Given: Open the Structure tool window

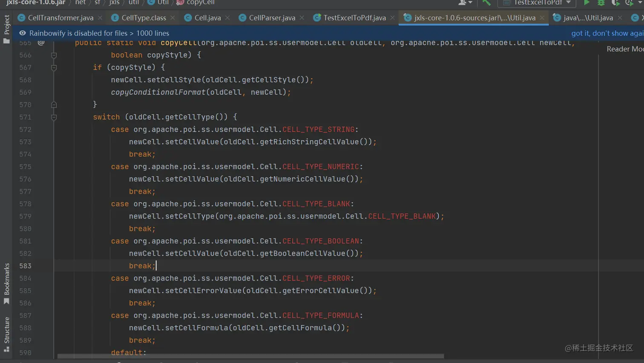Looking at the screenshot, I should (x=6, y=334).
